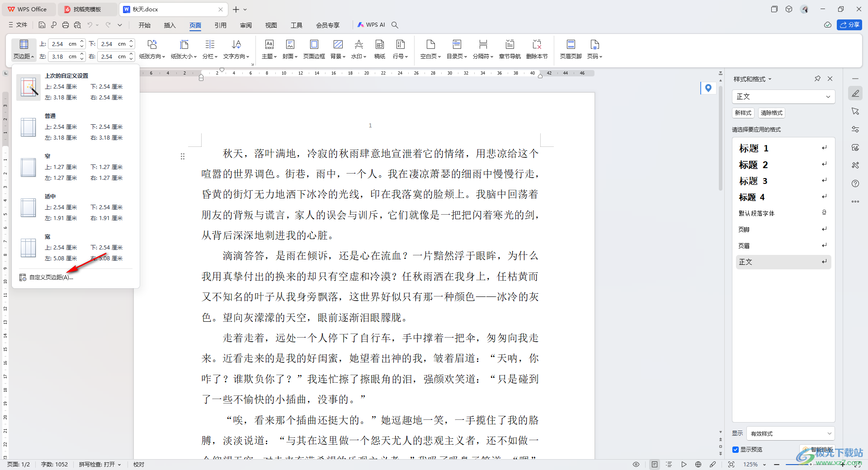Switch to the 审阅 tab

click(246, 25)
